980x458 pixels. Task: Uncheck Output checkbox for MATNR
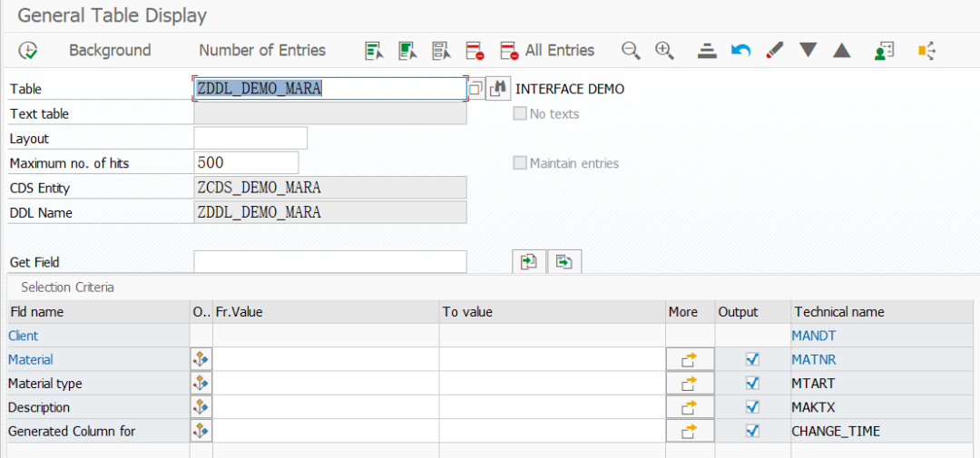click(x=752, y=359)
